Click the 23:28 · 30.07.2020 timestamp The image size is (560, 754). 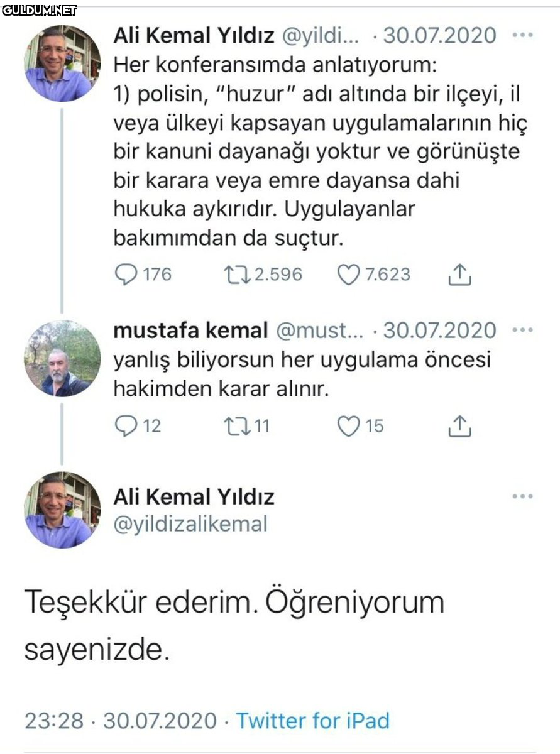tap(120, 720)
